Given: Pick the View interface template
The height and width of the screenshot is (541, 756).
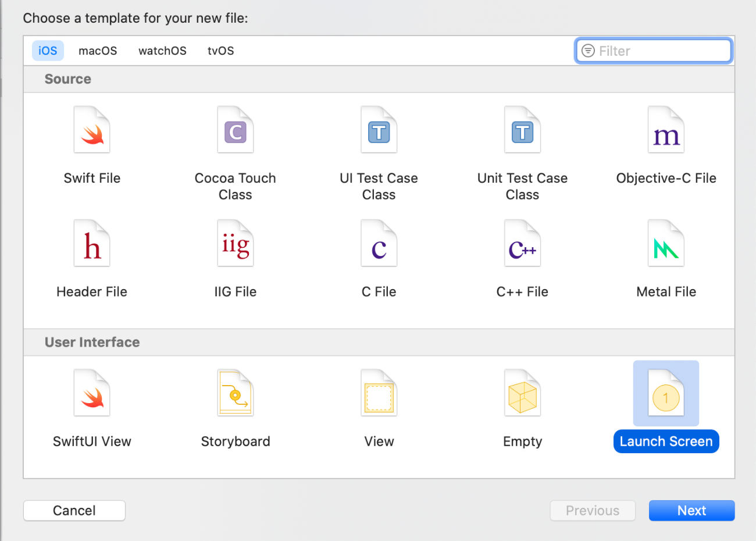Looking at the screenshot, I should [x=379, y=394].
